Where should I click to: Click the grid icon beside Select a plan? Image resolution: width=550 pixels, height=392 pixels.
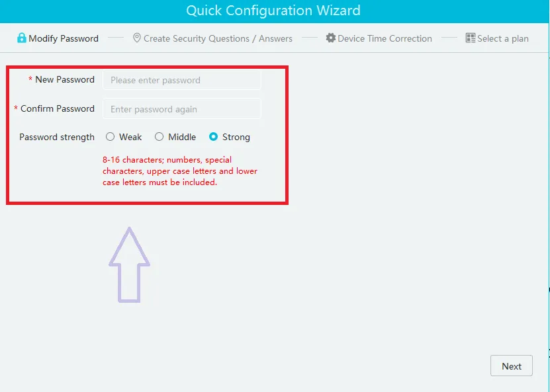point(471,38)
